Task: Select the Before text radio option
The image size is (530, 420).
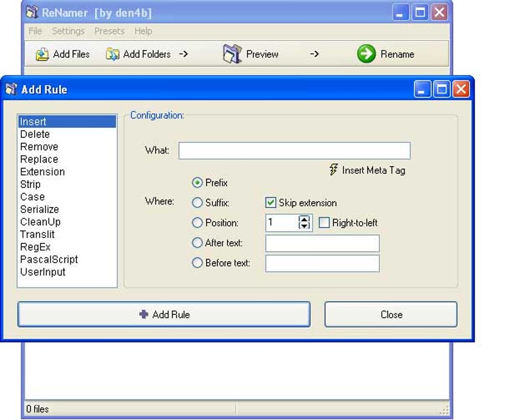Action: tap(197, 262)
